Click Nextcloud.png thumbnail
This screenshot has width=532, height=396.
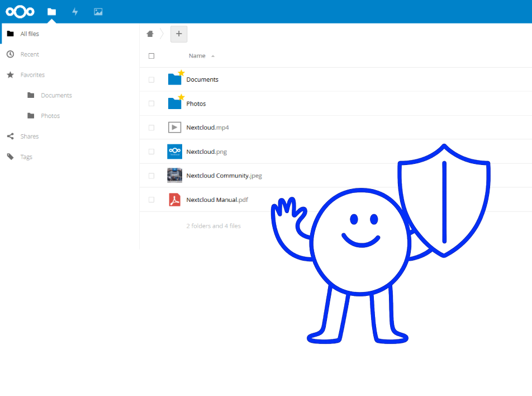[174, 152]
